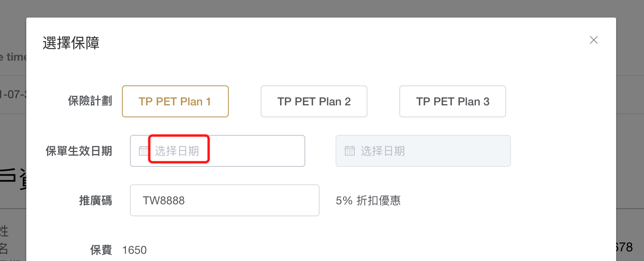Select TP PET Plan 1

tap(175, 101)
